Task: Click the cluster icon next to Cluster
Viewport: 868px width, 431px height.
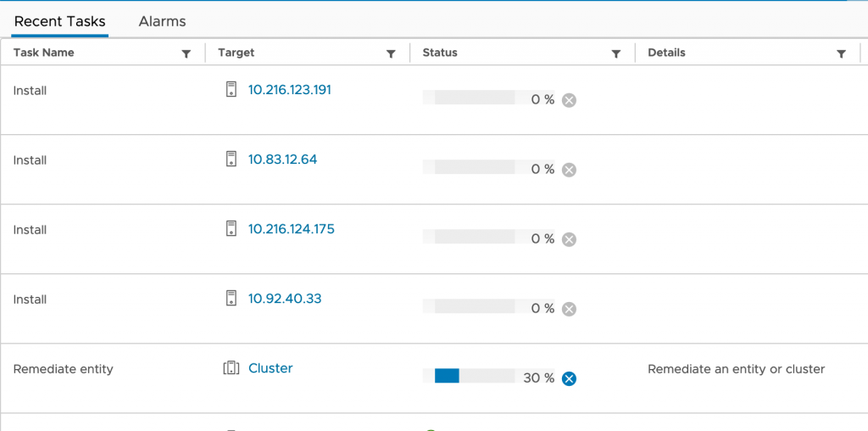Action: tap(231, 368)
